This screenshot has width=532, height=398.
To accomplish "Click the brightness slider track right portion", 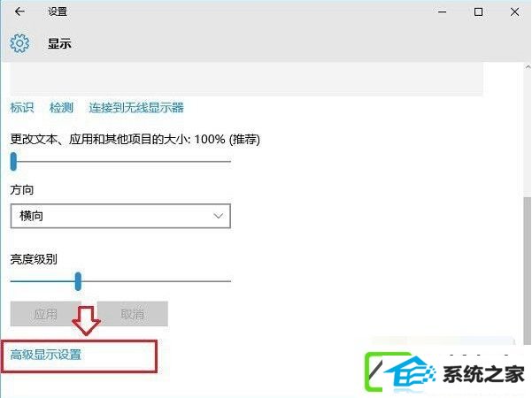I will click(x=156, y=281).
